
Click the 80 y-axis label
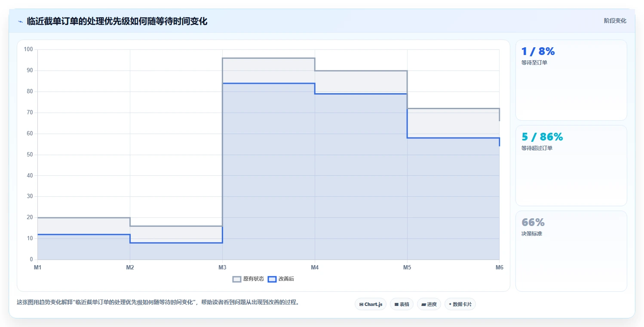[30, 92]
